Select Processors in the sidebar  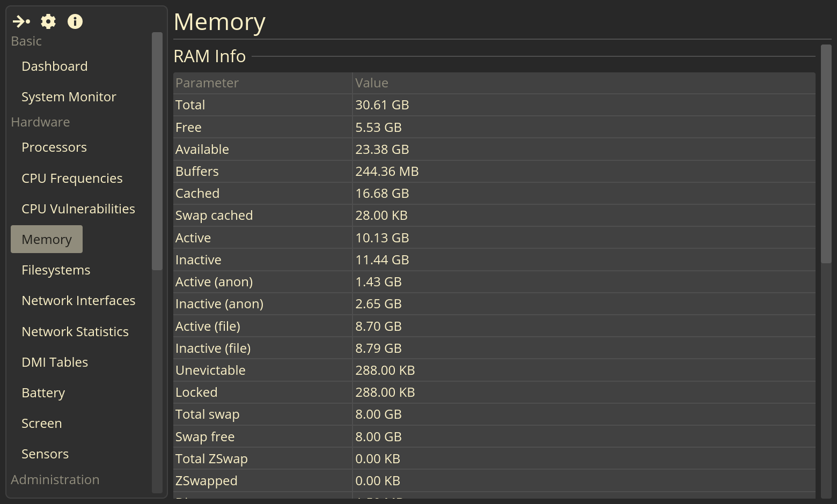click(54, 147)
